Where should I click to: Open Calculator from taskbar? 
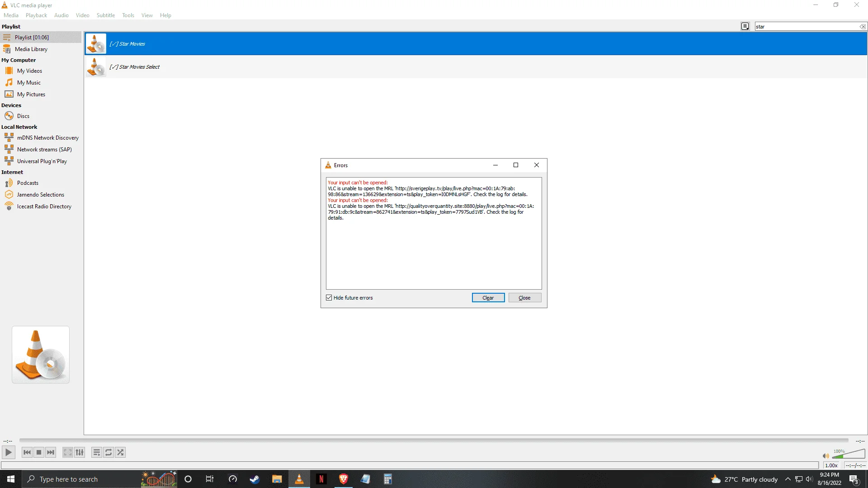[388, 479]
